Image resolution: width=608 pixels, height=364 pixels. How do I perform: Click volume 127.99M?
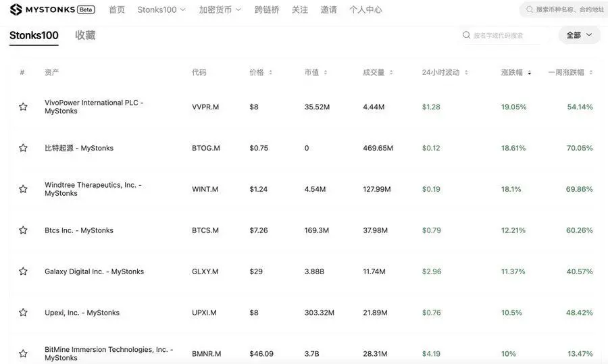point(377,189)
